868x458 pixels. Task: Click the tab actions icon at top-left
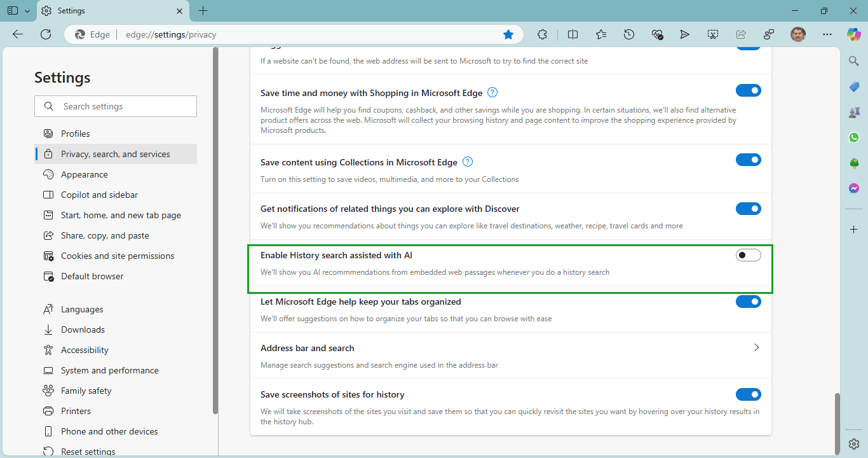12,11
